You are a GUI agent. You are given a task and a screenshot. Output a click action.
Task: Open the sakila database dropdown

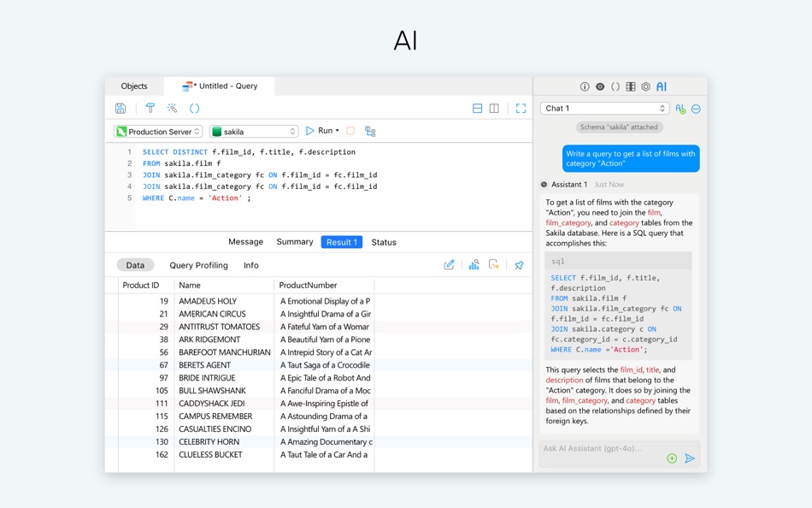pos(254,132)
